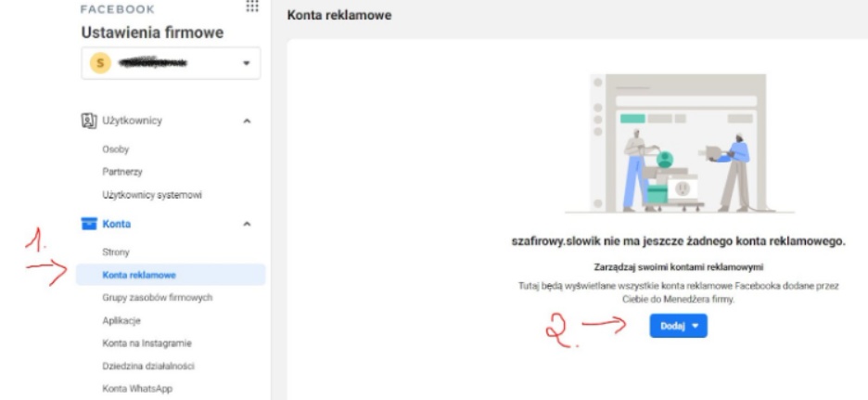
Task: Select Konta reklamowe menu item
Action: pos(171,275)
